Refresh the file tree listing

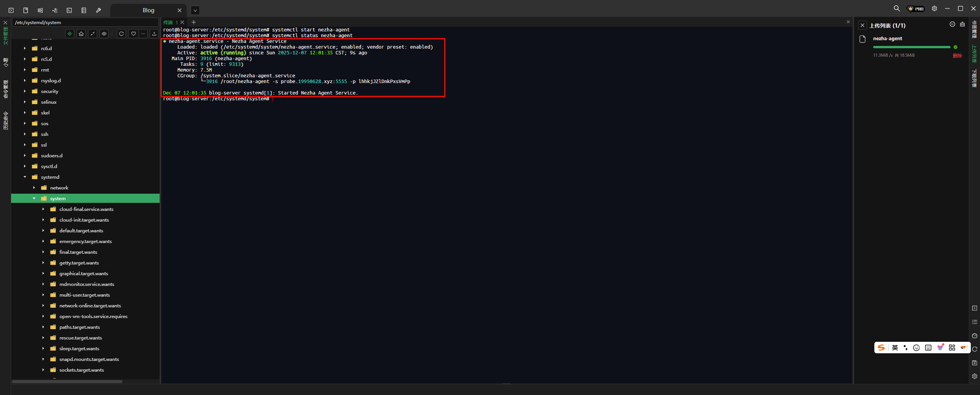(121, 34)
